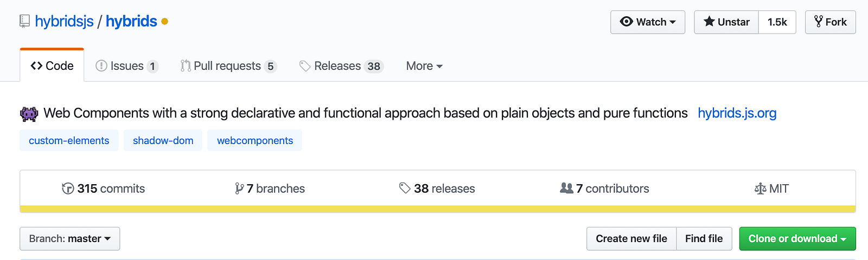Open the Branch: master selector
The image size is (868, 260).
tap(70, 239)
